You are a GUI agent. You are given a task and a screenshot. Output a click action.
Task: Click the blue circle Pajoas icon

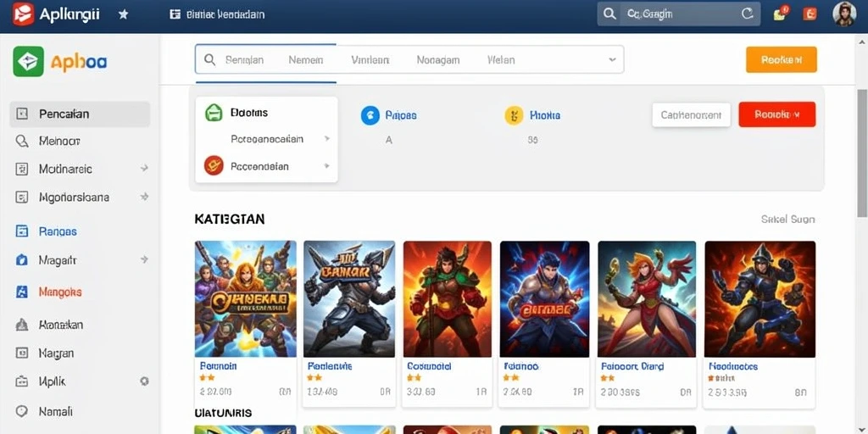pos(370,115)
